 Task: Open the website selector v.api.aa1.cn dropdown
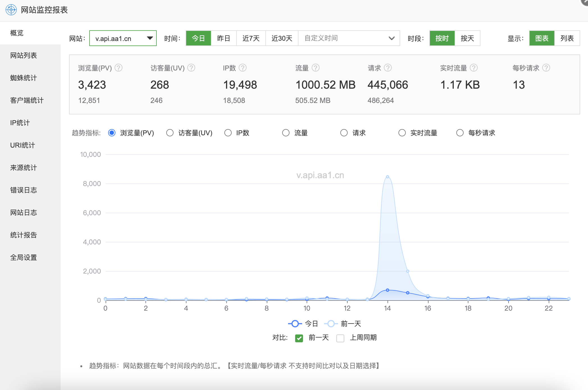coord(123,38)
